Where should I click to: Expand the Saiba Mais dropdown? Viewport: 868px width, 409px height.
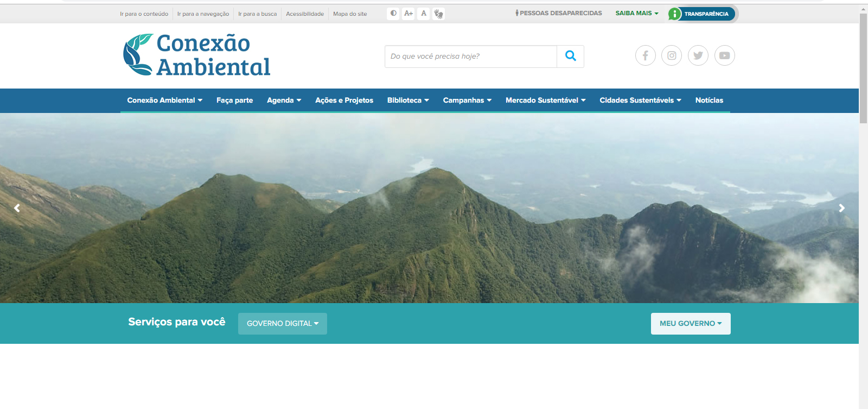(636, 13)
